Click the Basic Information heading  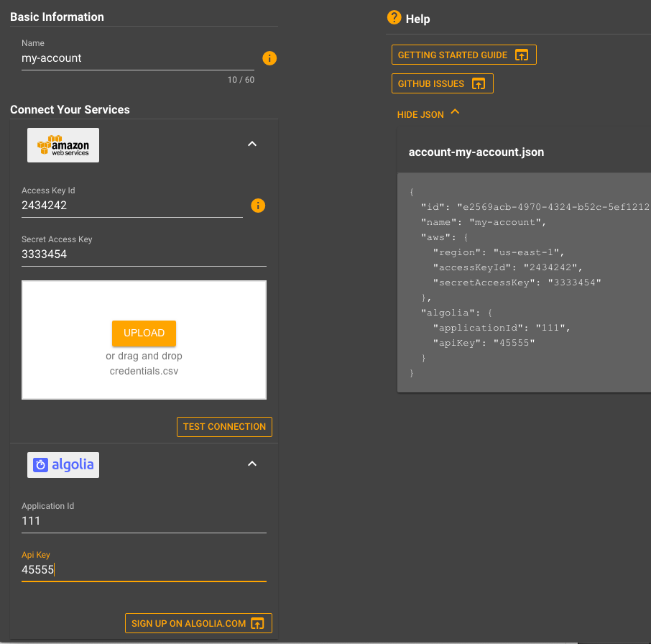tap(57, 17)
